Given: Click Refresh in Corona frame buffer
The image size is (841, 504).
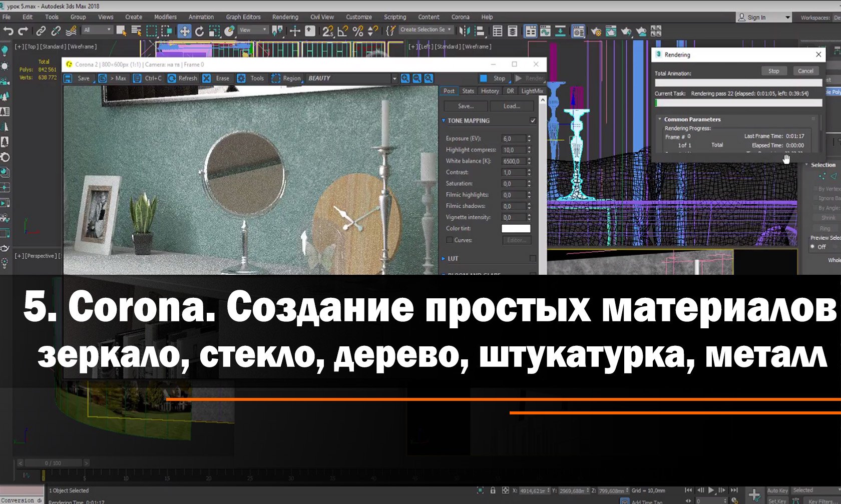Looking at the screenshot, I should 183,78.
